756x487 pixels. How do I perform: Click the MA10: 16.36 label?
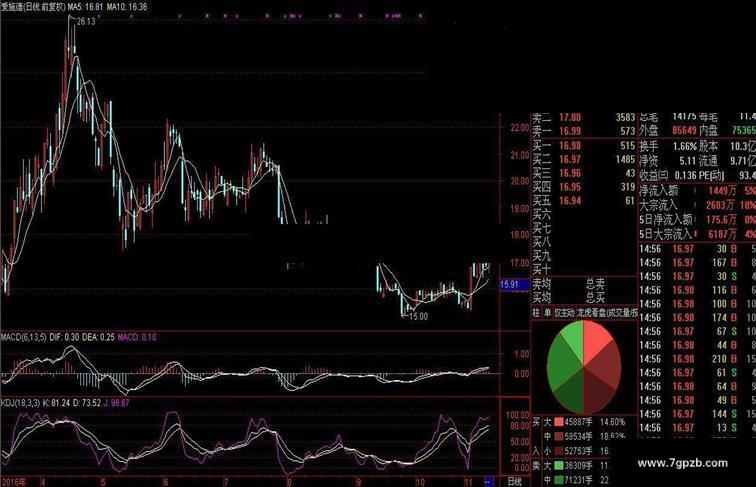[127, 7]
